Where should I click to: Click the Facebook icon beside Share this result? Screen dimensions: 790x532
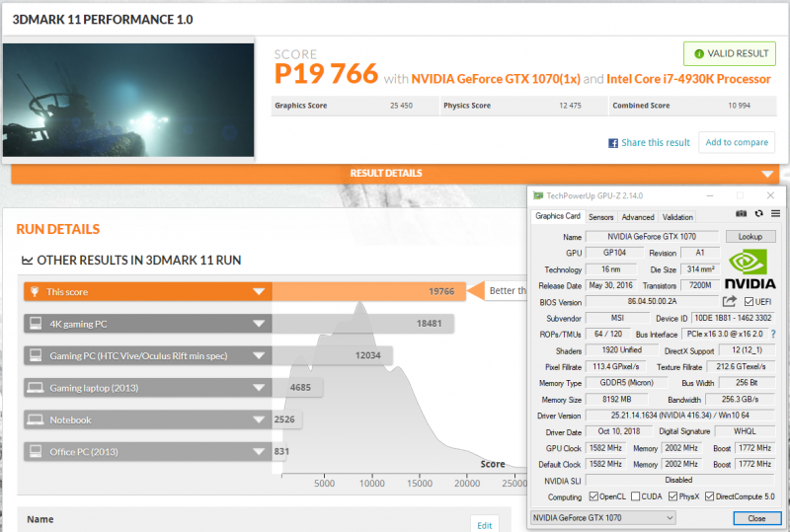pos(613,143)
